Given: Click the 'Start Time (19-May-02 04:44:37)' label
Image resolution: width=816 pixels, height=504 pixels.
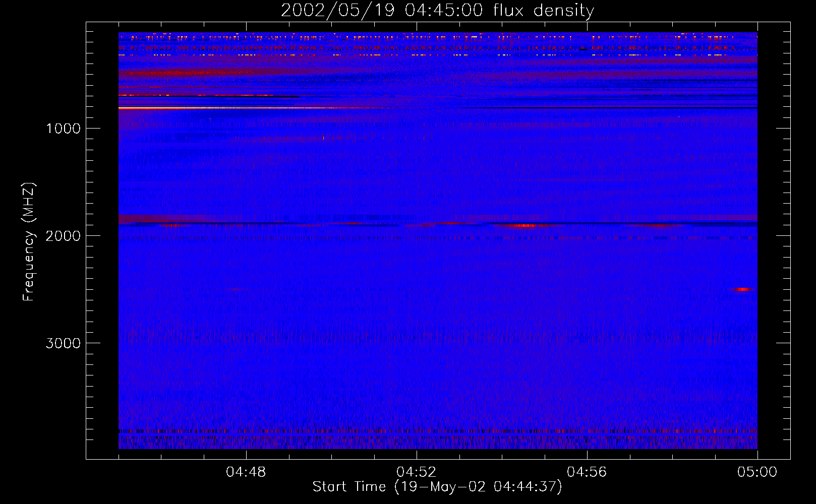Looking at the screenshot, I should pos(437,487).
